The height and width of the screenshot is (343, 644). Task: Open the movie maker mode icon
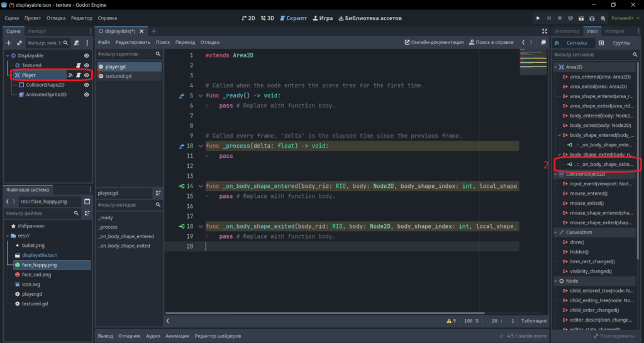pyautogui.click(x=602, y=18)
